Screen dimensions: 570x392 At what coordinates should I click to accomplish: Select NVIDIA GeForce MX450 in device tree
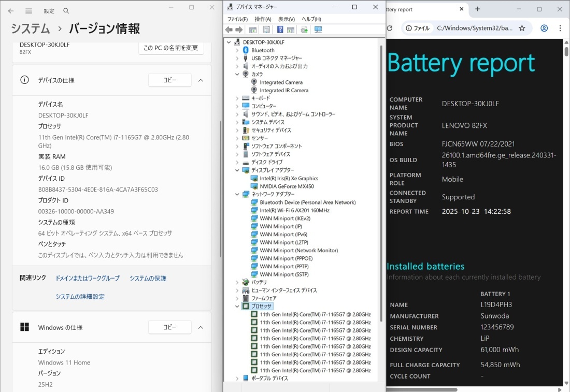coord(287,186)
